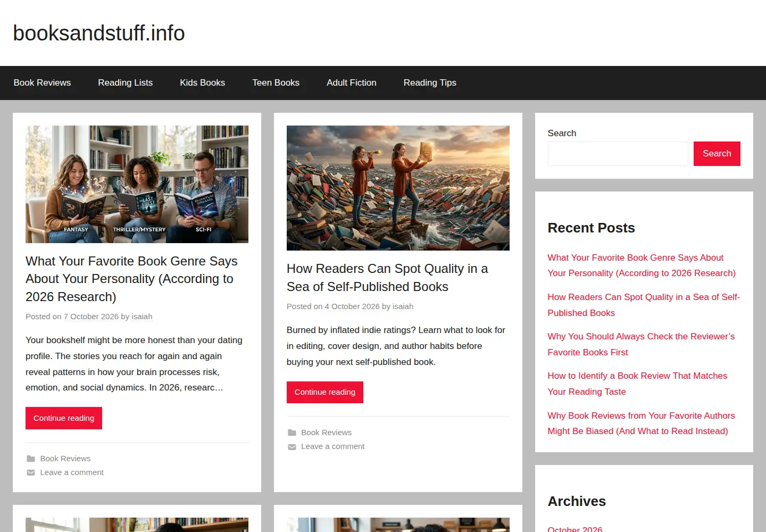The image size is (766, 532).
Task: Open author isaiah link on genre personality post
Action: point(142,317)
